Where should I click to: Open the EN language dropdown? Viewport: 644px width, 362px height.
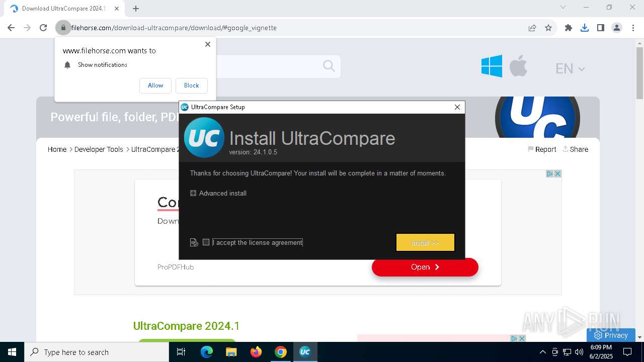pyautogui.click(x=570, y=69)
